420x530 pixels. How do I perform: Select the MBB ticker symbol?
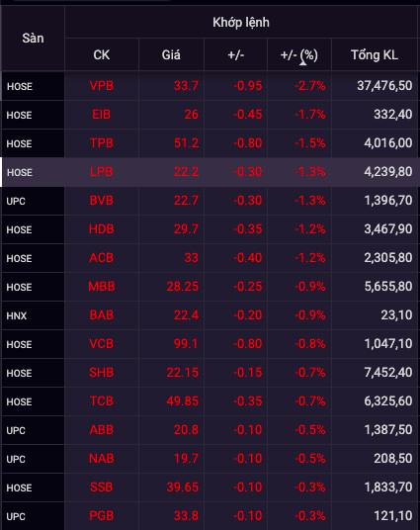(102, 287)
